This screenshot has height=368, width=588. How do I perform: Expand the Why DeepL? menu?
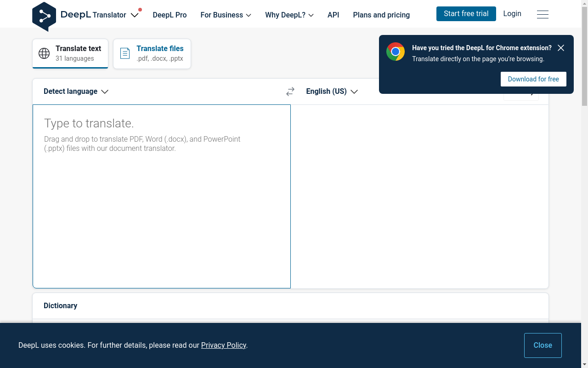pos(289,15)
